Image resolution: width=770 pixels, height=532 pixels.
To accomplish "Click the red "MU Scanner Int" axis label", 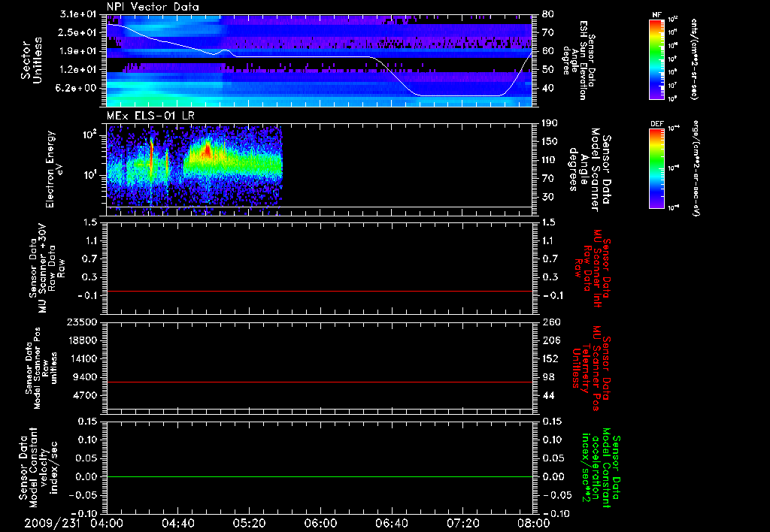I will pyautogui.click(x=593, y=268).
